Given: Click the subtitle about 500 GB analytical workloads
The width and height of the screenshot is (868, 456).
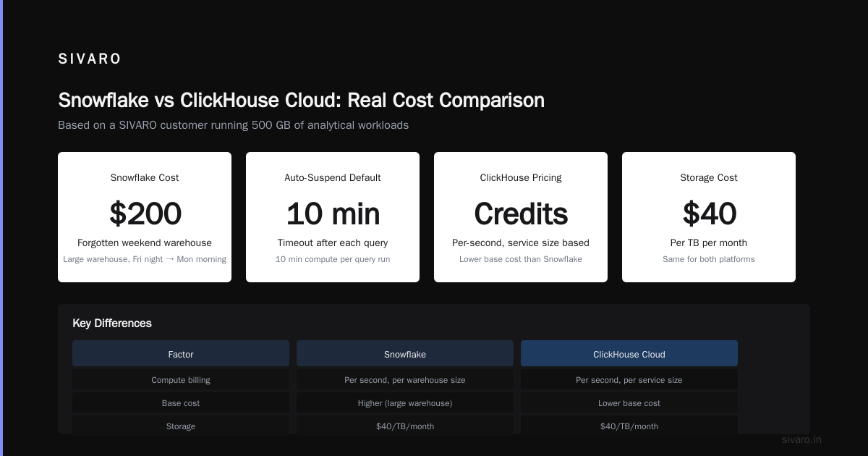Looking at the screenshot, I should [x=233, y=125].
